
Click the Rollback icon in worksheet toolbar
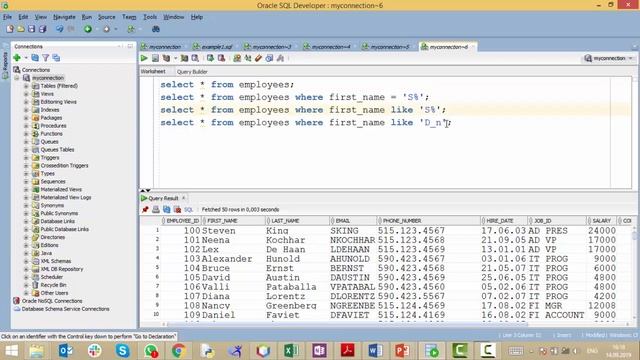(221, 58)
